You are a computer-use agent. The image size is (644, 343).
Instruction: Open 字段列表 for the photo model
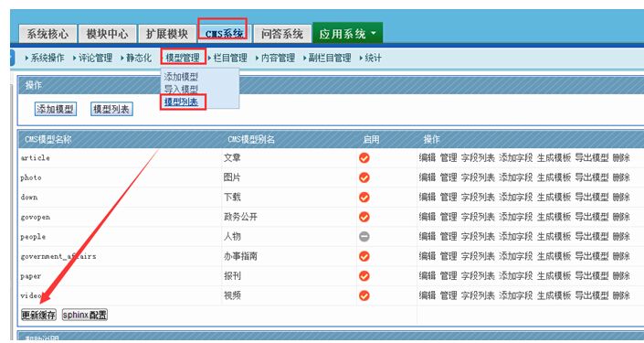click(478, 177)
